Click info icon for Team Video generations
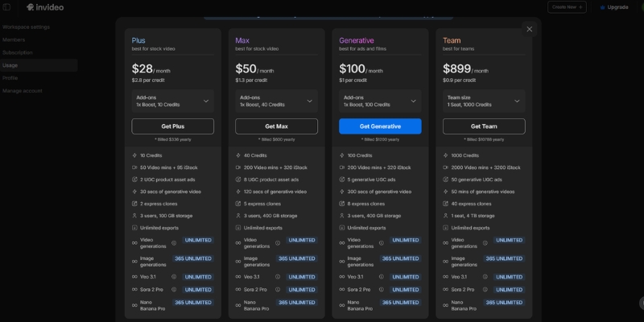 tap(485, 243)
